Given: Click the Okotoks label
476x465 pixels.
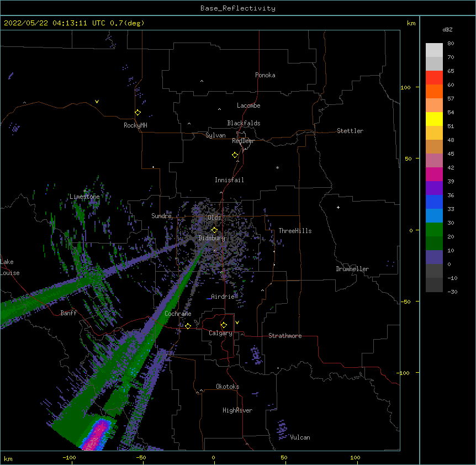Looking at the screenshot, I should point(228,387).
